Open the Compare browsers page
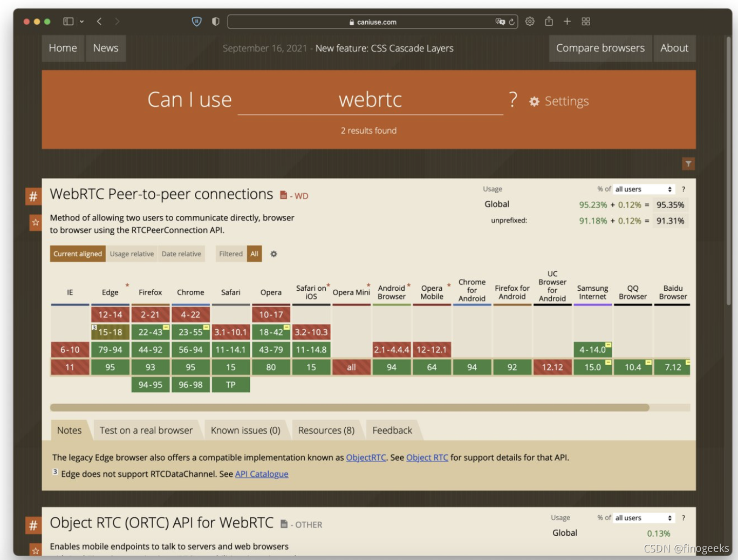The height and width of the screenshot is (560, 738). pyautogui.click(x=600, y=48)
